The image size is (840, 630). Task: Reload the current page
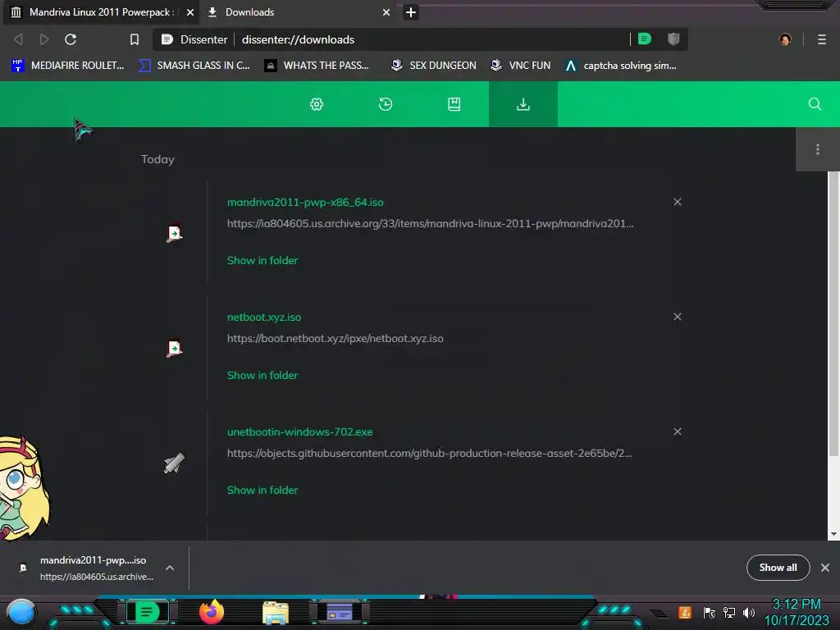[71, 39]
